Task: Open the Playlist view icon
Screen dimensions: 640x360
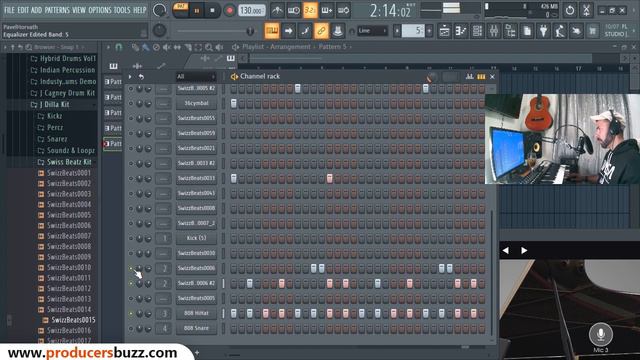Action: tap(444, 31)
